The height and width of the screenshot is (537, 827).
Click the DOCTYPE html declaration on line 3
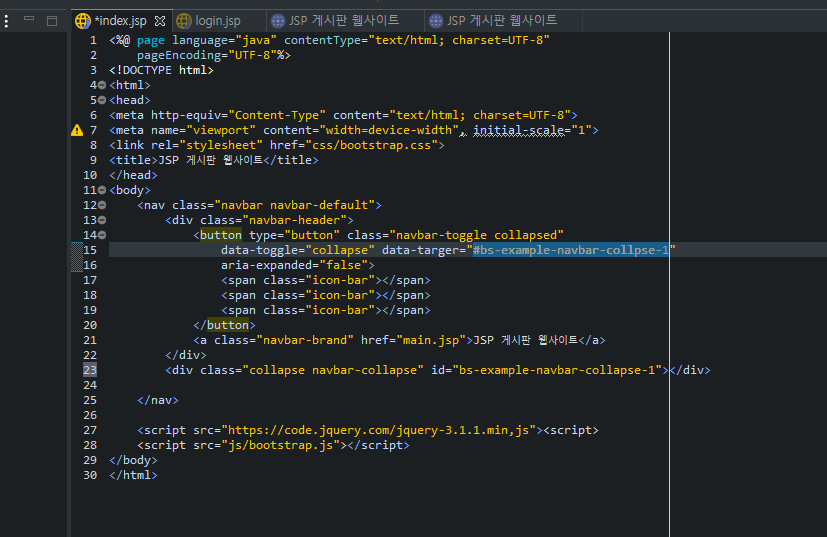click(x=161, y=70)
